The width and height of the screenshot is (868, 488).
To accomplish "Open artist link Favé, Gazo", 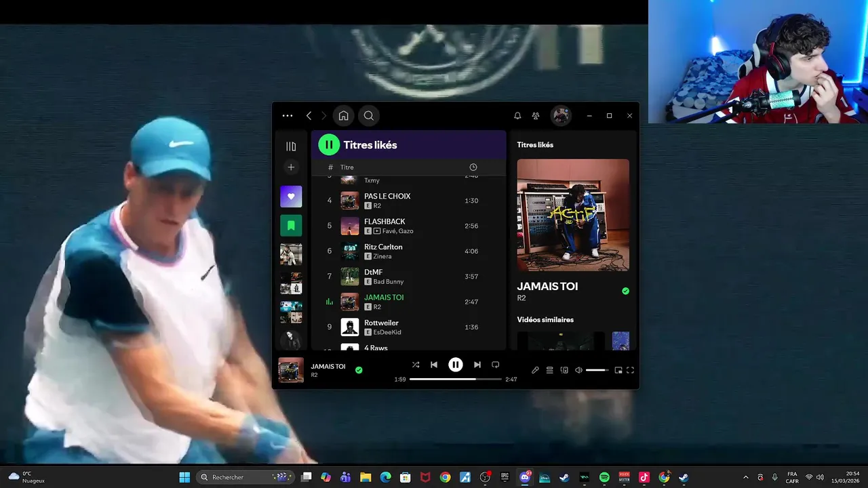I will coord(397,231).
